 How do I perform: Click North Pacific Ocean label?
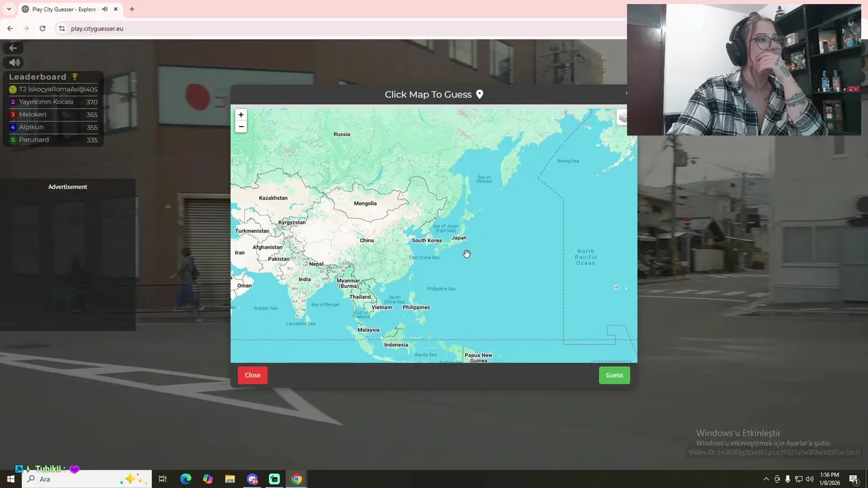tap(586, 257)
